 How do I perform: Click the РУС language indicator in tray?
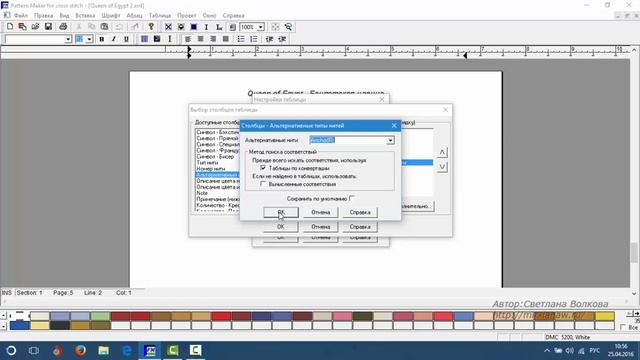(595, 350)
